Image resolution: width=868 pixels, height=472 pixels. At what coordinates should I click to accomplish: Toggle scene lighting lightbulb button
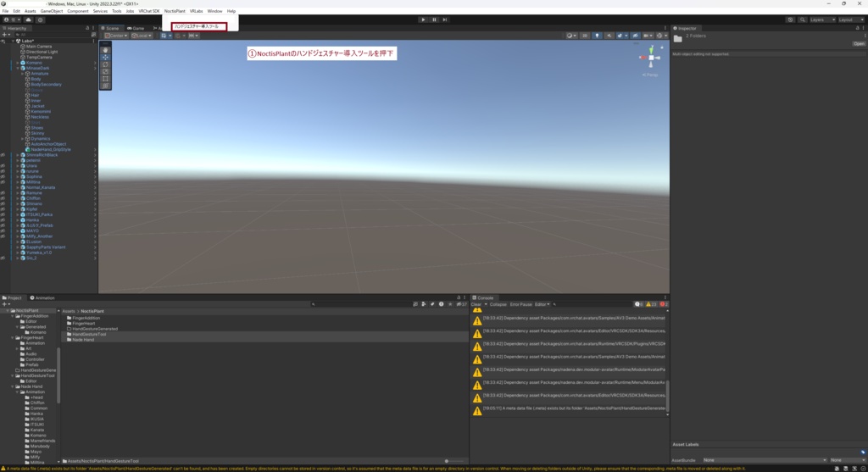tap(597, 36)
